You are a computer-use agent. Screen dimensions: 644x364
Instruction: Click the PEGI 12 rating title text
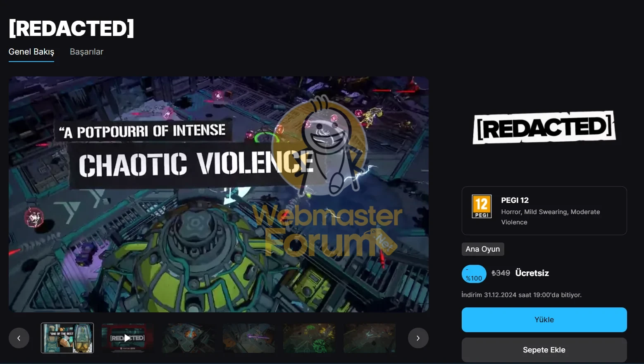tap(515, 200)
